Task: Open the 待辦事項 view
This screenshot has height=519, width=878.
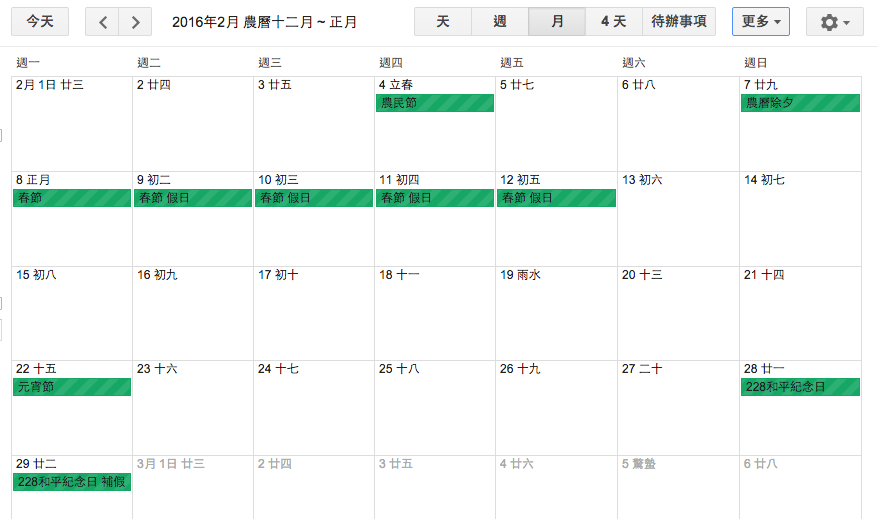Action: tap(678, 22)
